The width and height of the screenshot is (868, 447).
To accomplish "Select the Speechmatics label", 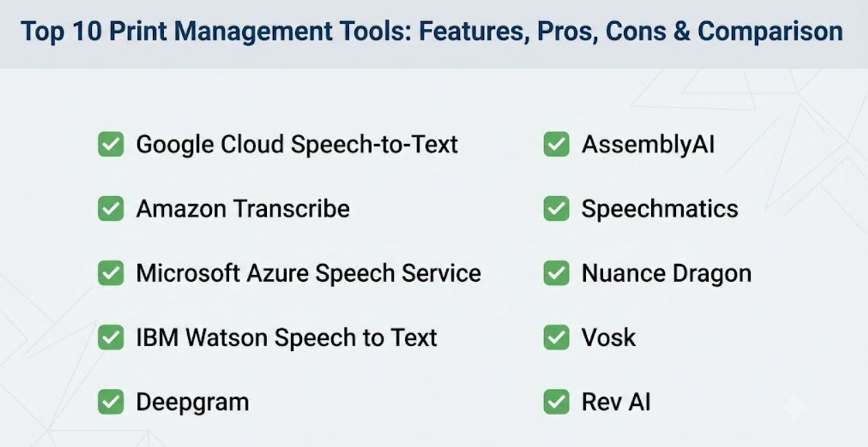I will 660,209.
